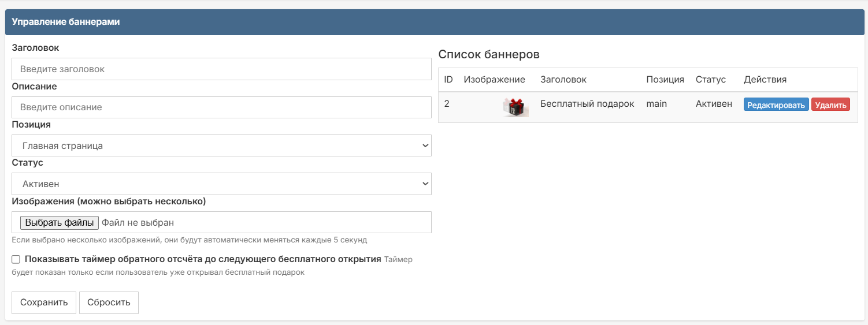The height and width of the screenshot is (325, 868).
Task: Click the Действия column header
Action: 765,80
